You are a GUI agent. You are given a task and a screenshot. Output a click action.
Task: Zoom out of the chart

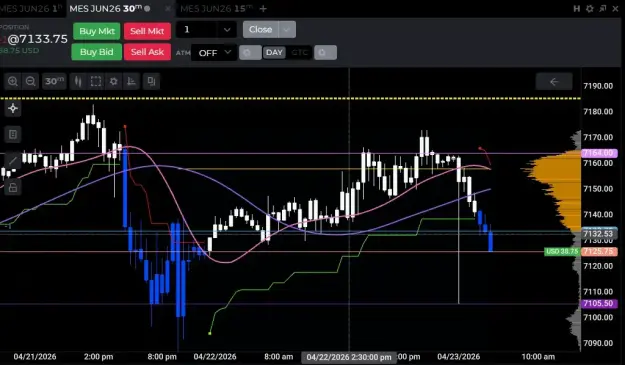30,81
